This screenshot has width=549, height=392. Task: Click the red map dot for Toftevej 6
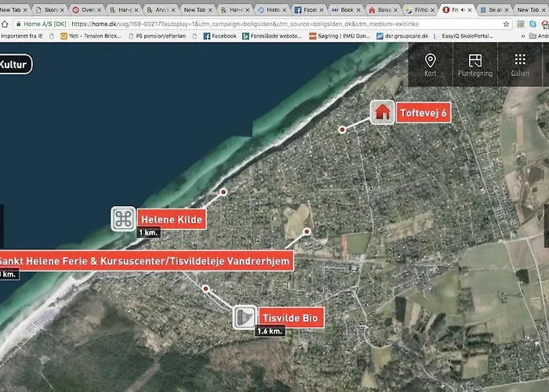pos(342,129)
